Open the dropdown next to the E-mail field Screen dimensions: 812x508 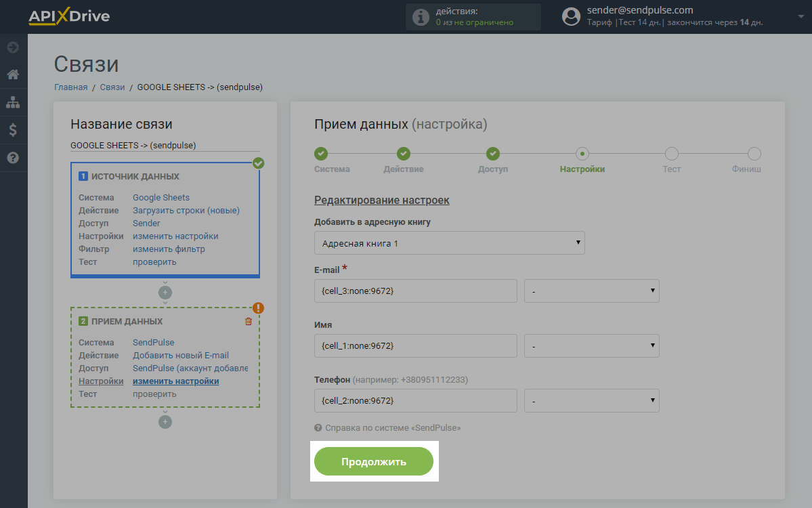pos(591,291)
